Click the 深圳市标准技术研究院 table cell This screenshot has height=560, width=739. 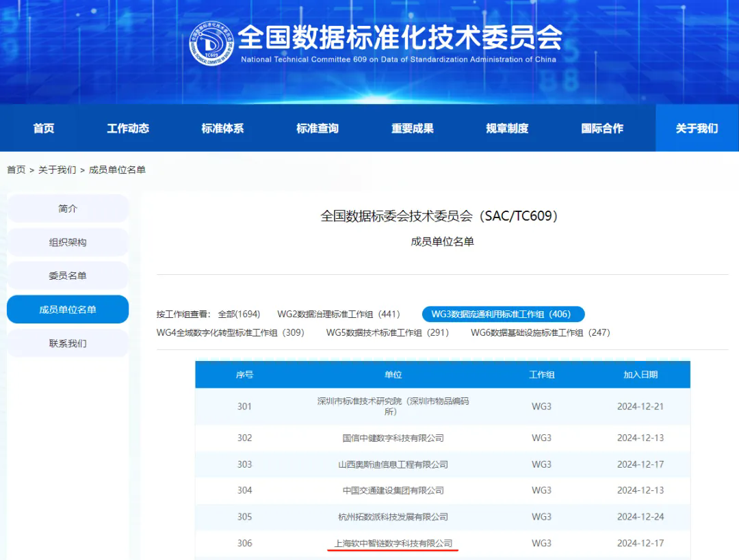tap(393, 406)
